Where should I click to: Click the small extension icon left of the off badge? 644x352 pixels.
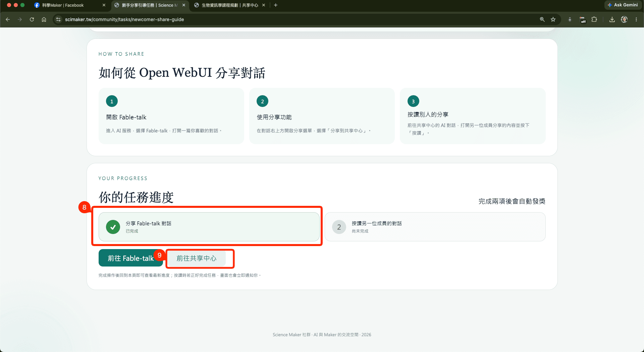click(x=570, y=19)
